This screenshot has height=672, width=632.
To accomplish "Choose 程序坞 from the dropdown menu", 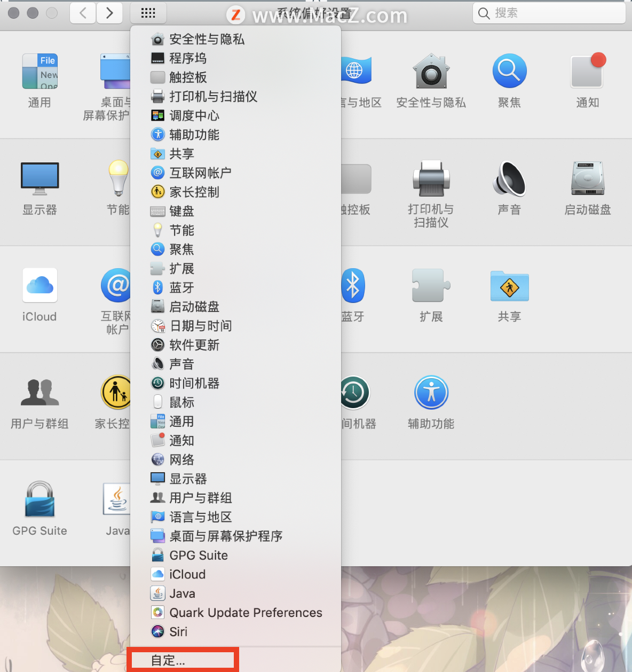I will (x=235, y=58).
